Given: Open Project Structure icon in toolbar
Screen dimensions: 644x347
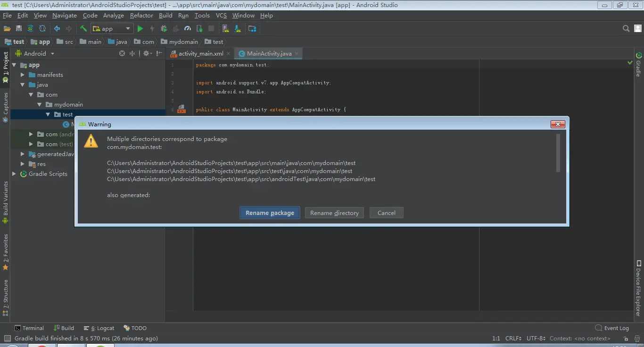Looking at the screenshot, I should tap(252, 29).
